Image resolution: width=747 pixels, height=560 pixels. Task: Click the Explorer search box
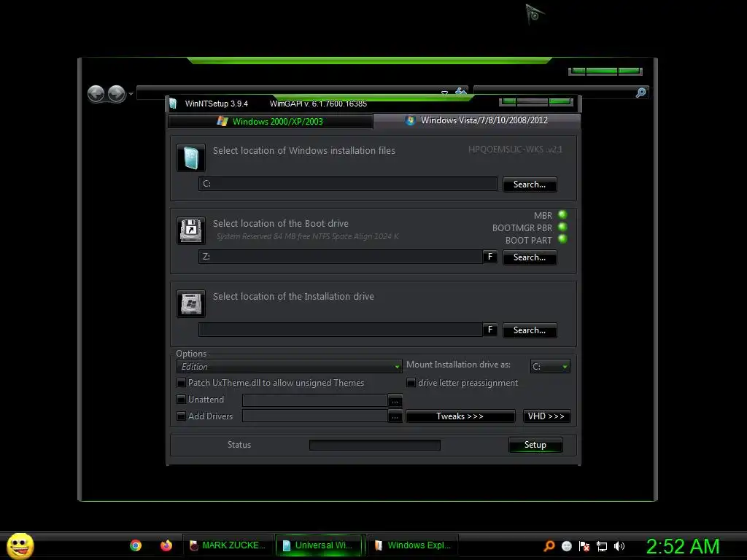(x=554, y=93)
